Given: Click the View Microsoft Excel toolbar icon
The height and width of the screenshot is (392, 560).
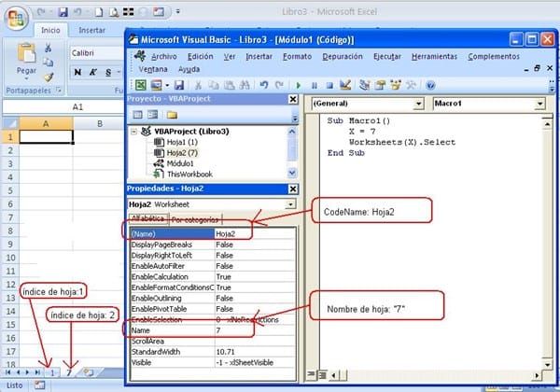Looking at the screenshot, I should point(140,85).
